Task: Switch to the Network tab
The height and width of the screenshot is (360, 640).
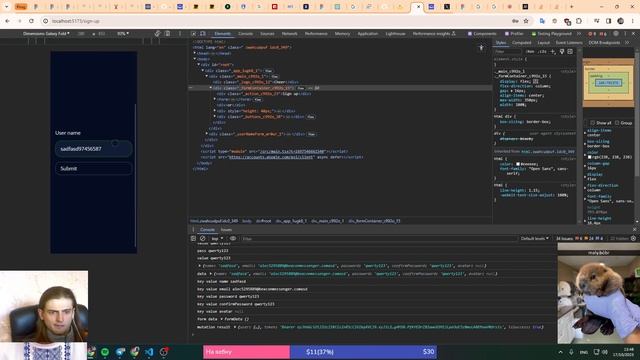Action: pyautogui.click(x=289, y=33)
